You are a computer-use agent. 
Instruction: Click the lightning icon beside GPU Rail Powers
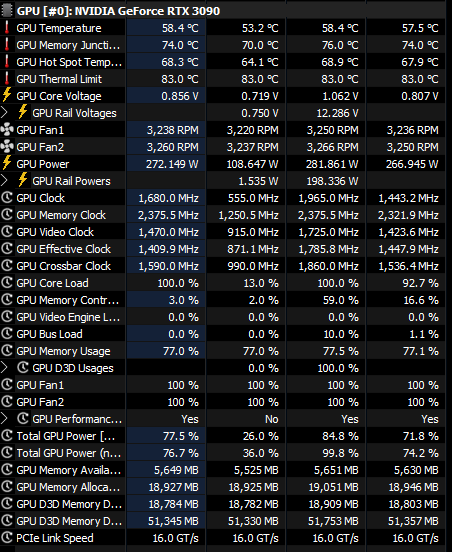click(23, 180)
